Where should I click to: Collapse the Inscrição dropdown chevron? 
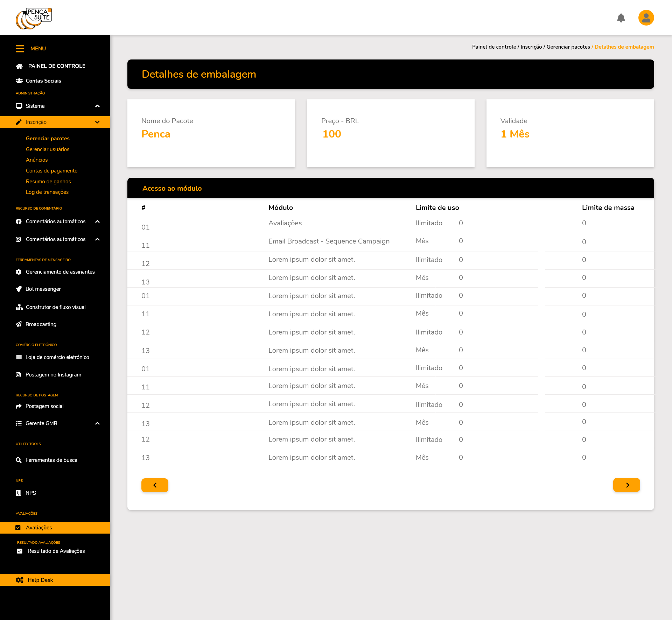point(98,122)
